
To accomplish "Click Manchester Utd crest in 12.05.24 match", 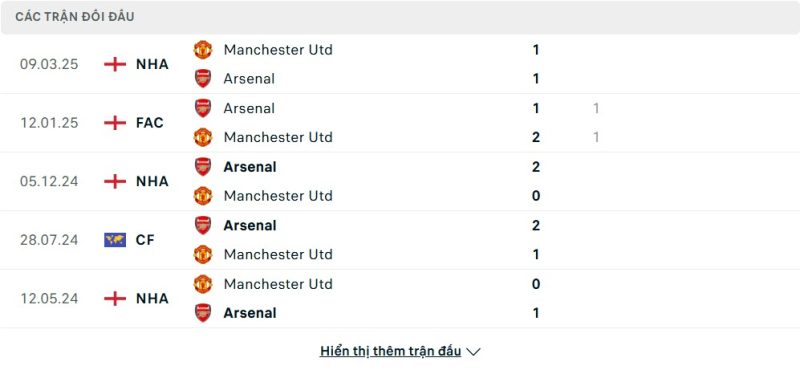I will (x=203, y=284).
